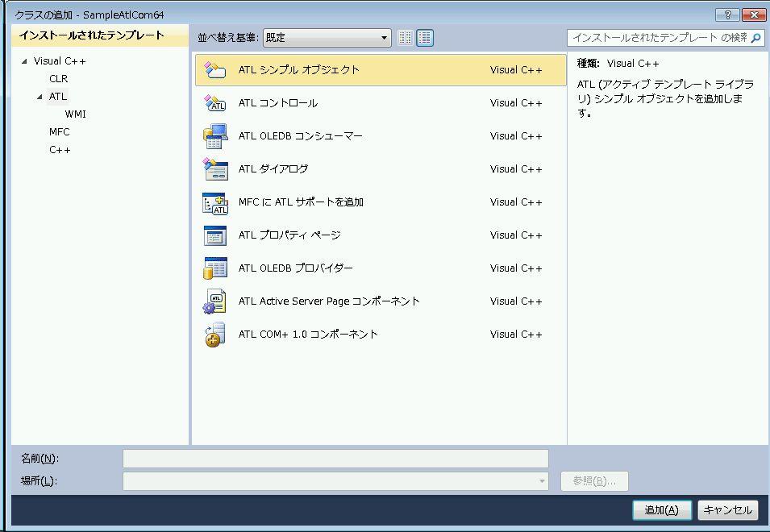
Task: Open the 並べ替え基準 sort dropdown
Action: pos(327,38)
